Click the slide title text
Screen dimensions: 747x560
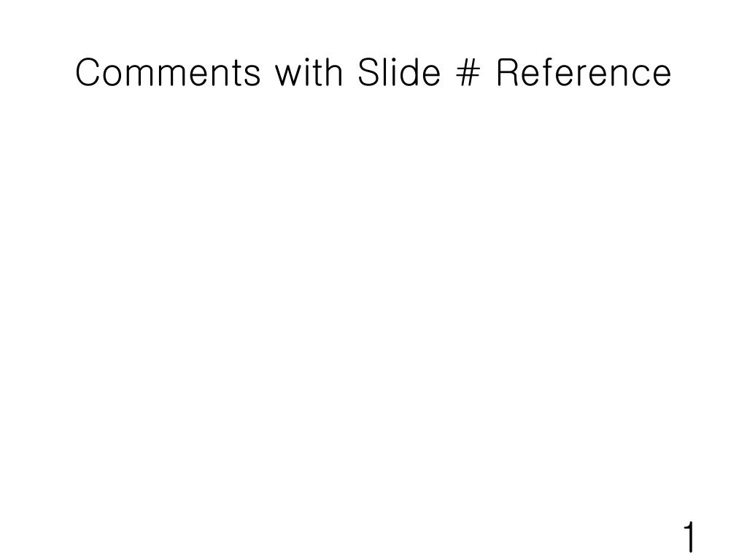pyautogui.click(x=373, y=72)
